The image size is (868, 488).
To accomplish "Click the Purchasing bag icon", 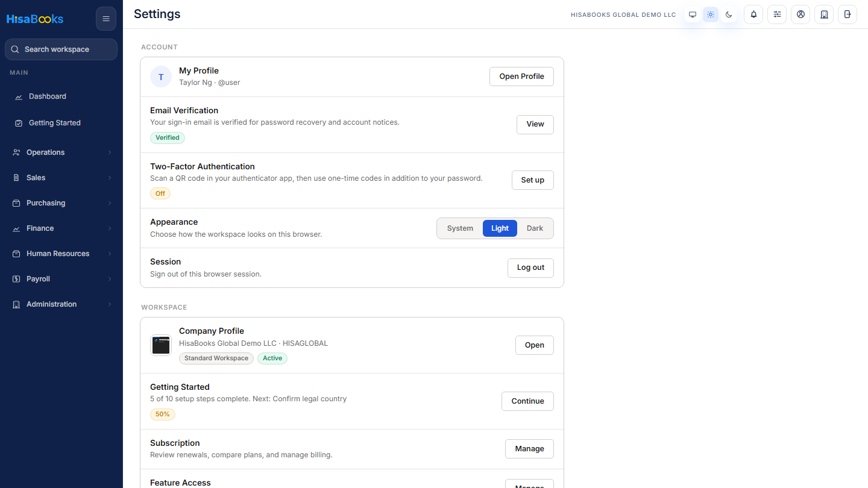I will [16, 203].
